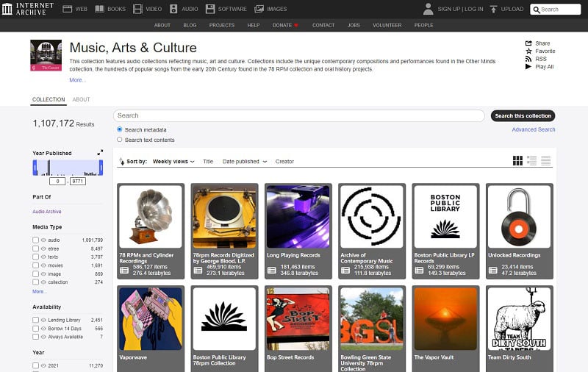
Task: Sort results by Title
Action: (208, 161)
